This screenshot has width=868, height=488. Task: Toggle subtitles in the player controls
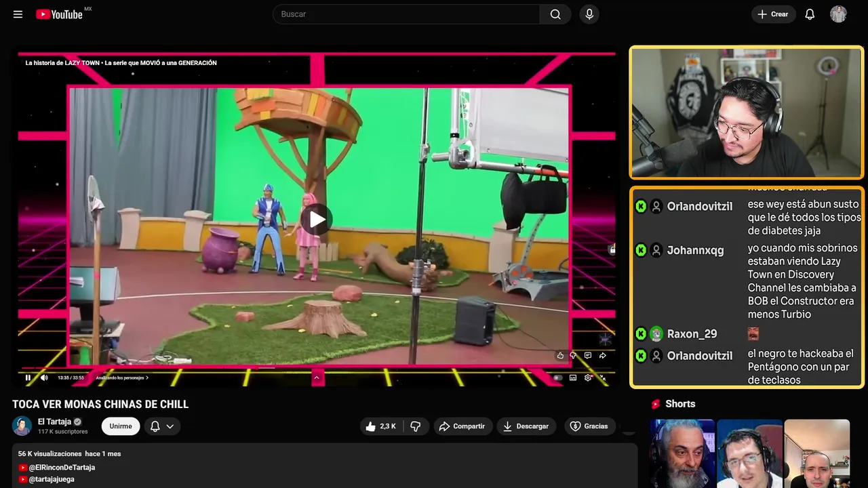click(x=573, y=378)
